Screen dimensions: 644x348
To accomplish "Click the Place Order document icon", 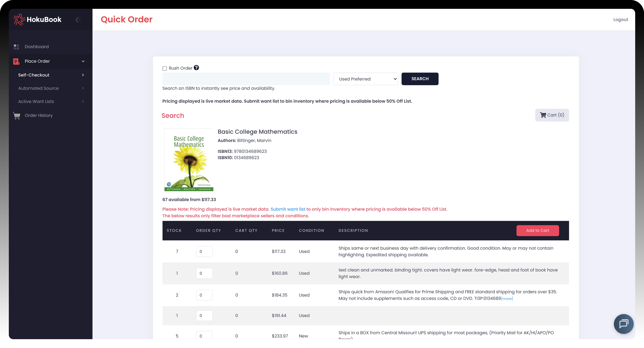I will (x=16, y=61).
